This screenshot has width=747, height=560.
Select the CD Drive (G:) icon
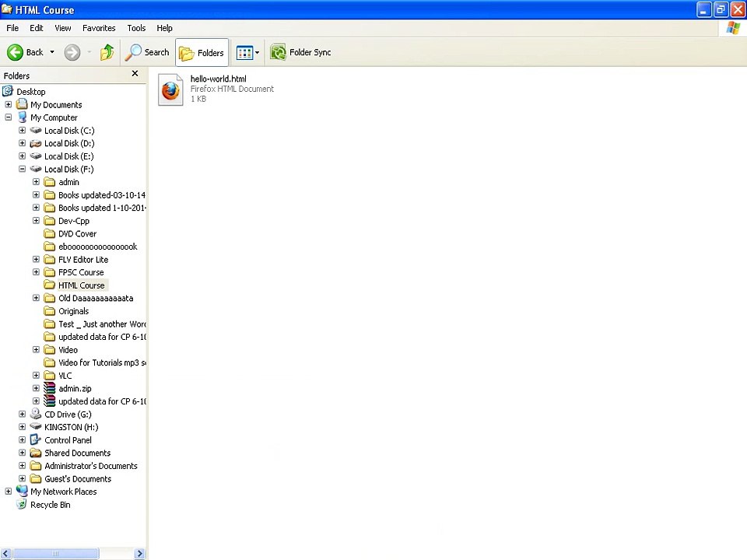pyautogui.click(x=36, y=414)
